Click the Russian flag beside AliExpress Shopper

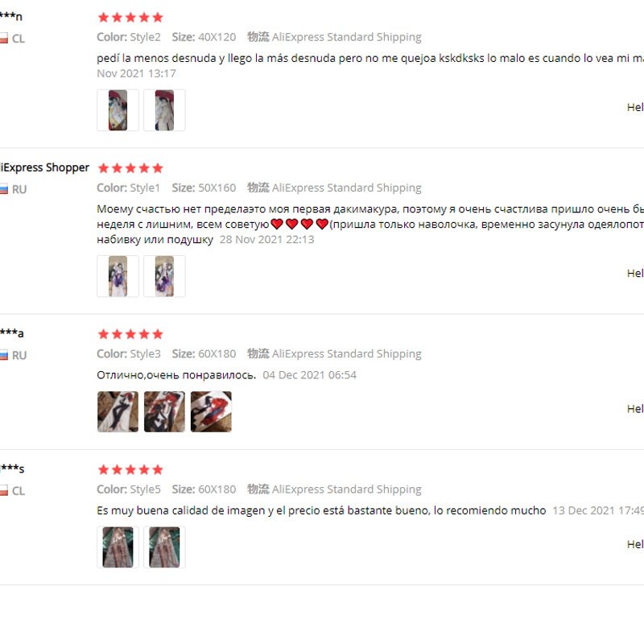(4, 189)
